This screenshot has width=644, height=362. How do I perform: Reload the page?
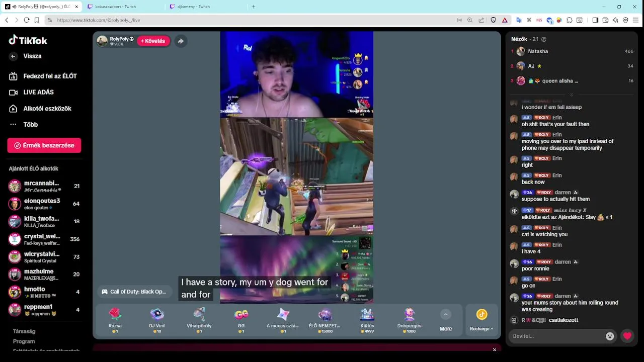pyautogui.click(x=27, y=20)
